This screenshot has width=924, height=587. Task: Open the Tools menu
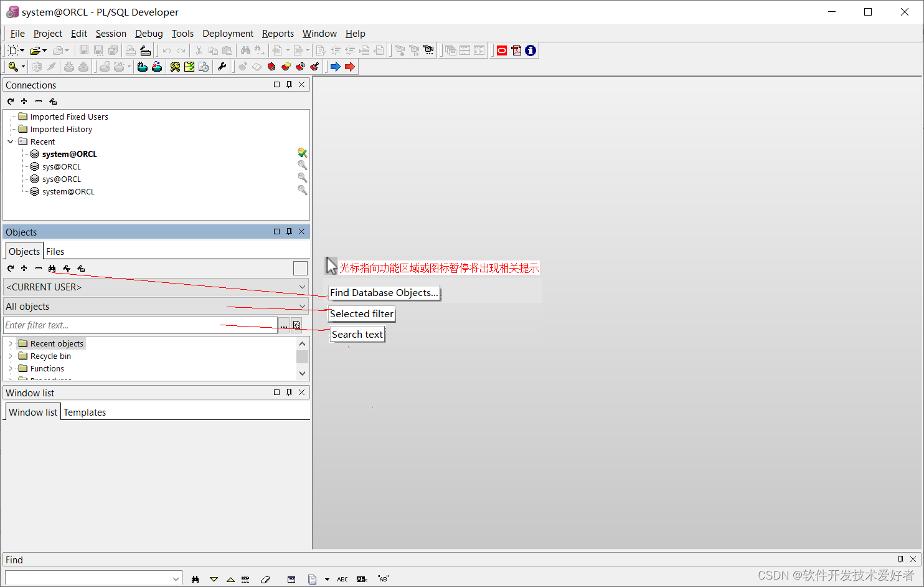[182, 34]
